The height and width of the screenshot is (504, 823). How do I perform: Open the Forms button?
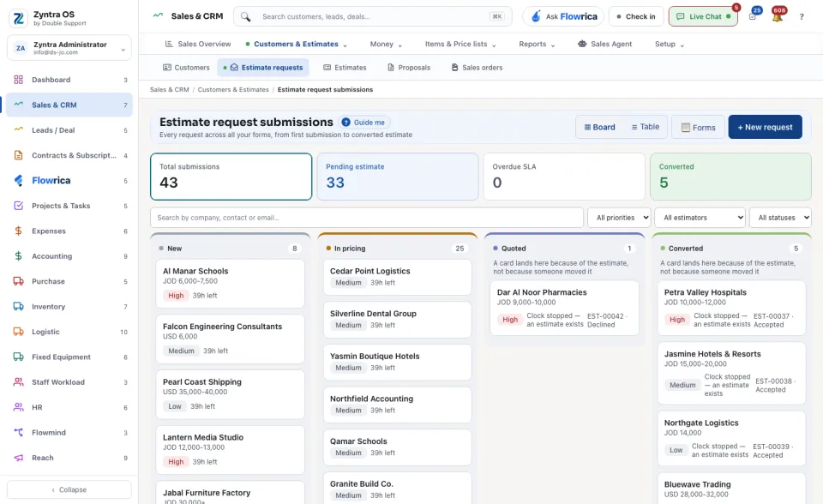point(698,127)
